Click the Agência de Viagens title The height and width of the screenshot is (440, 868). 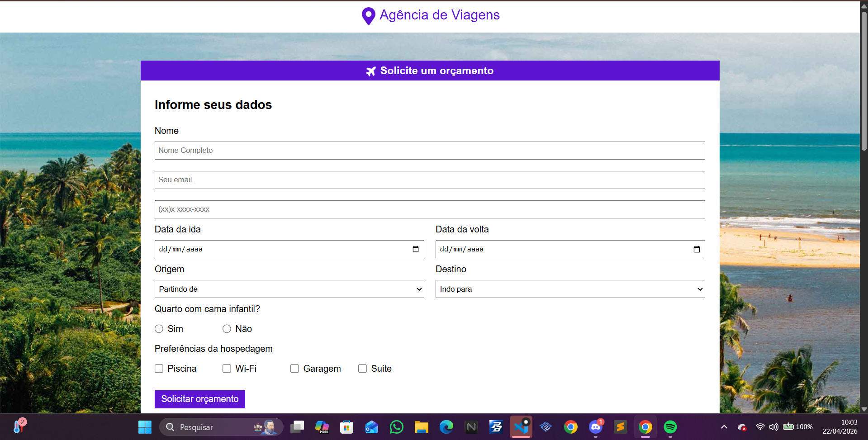click(x=440, y=15)
